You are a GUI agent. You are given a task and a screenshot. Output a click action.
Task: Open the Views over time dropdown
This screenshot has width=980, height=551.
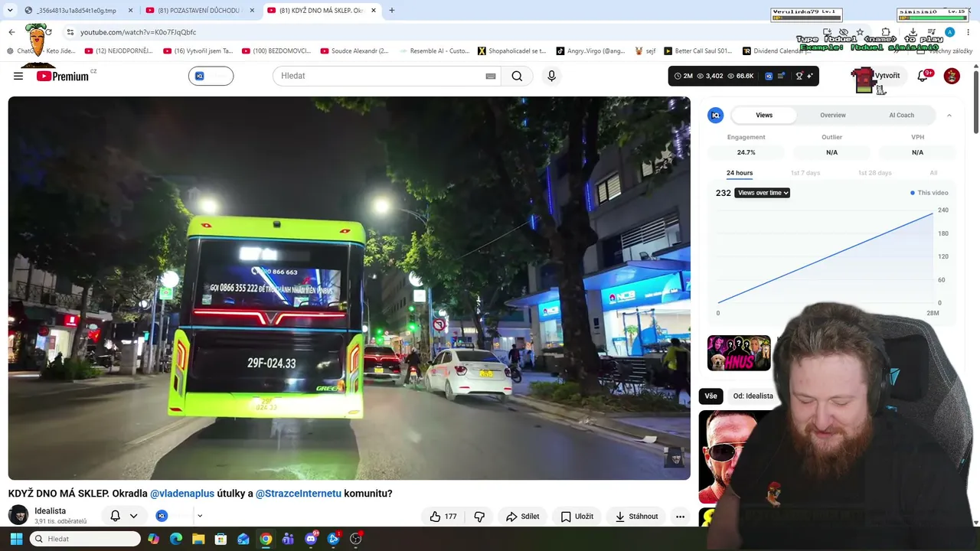pyautogui.click(x=763, y=193)
